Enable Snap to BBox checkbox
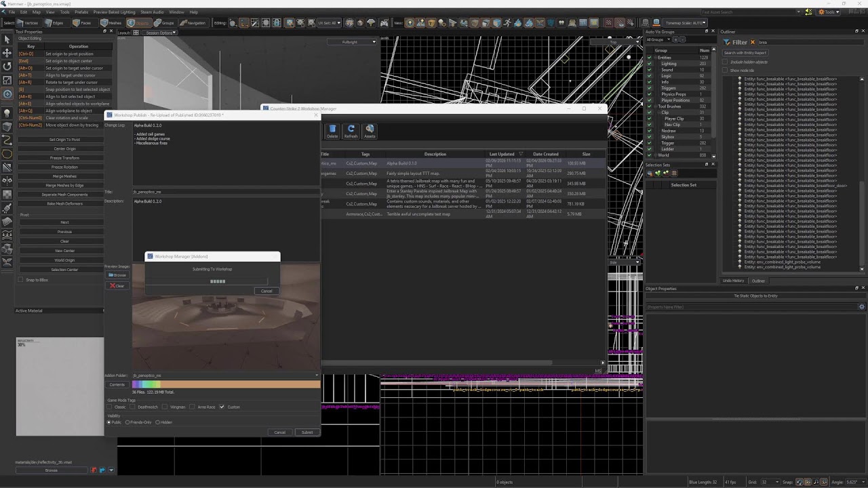The width and height of the screenshot is (868, 488). (20, 279)
